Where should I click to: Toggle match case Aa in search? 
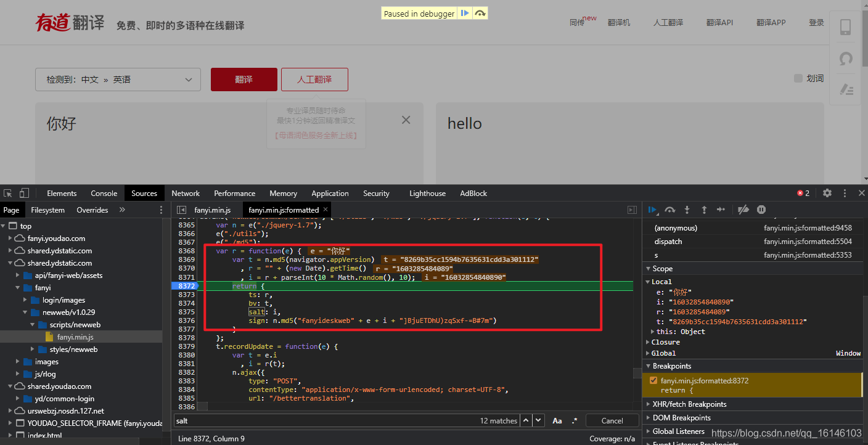[557, 421]
